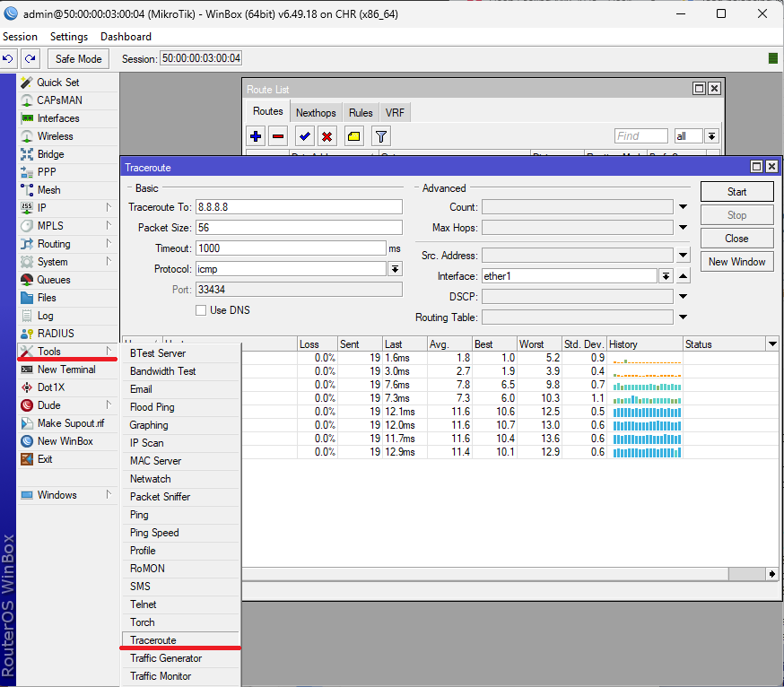Screen dimensions: 784x687
Task: Click the blue plus add route icon
Action: [257, 136]
